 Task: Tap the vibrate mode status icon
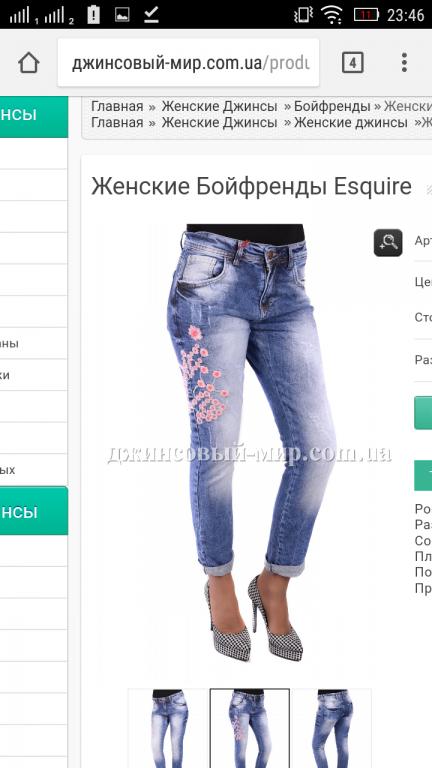coord(303,15)
